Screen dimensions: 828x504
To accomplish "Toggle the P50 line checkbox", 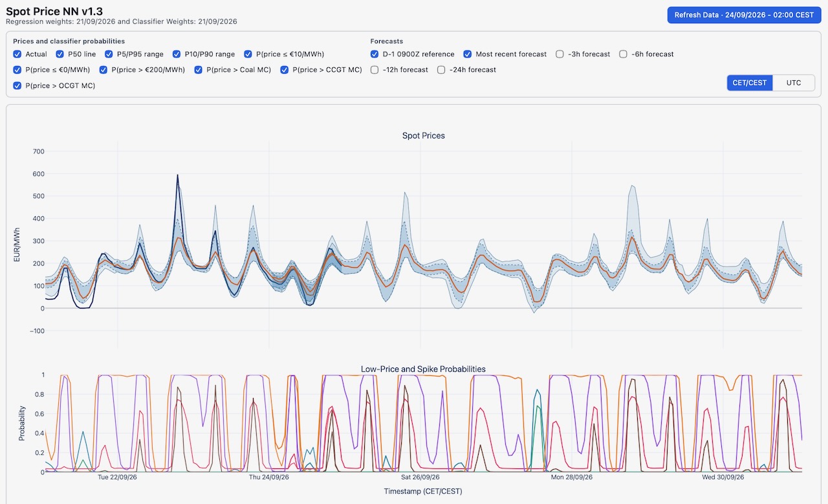I will 60,54.
